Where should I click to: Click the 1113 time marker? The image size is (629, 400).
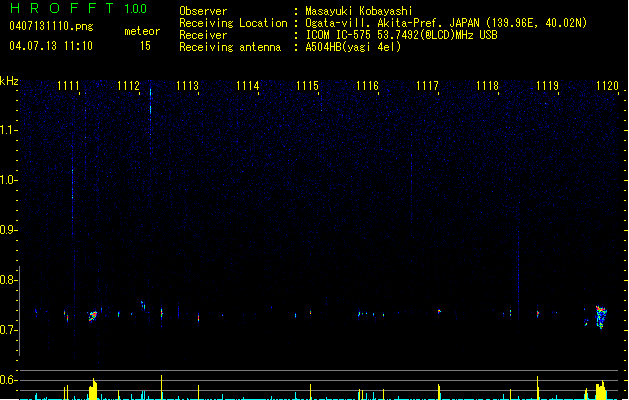[x=188, y=86]
